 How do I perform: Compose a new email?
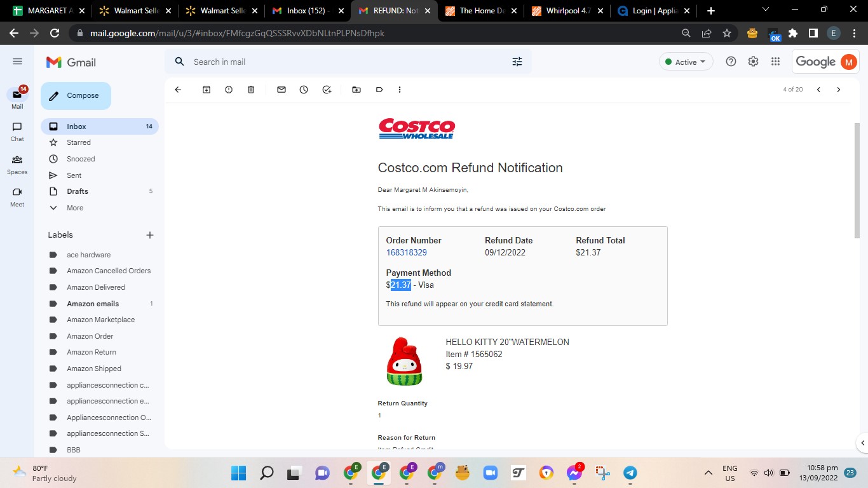pyautogui.click(x=76, y=96)
